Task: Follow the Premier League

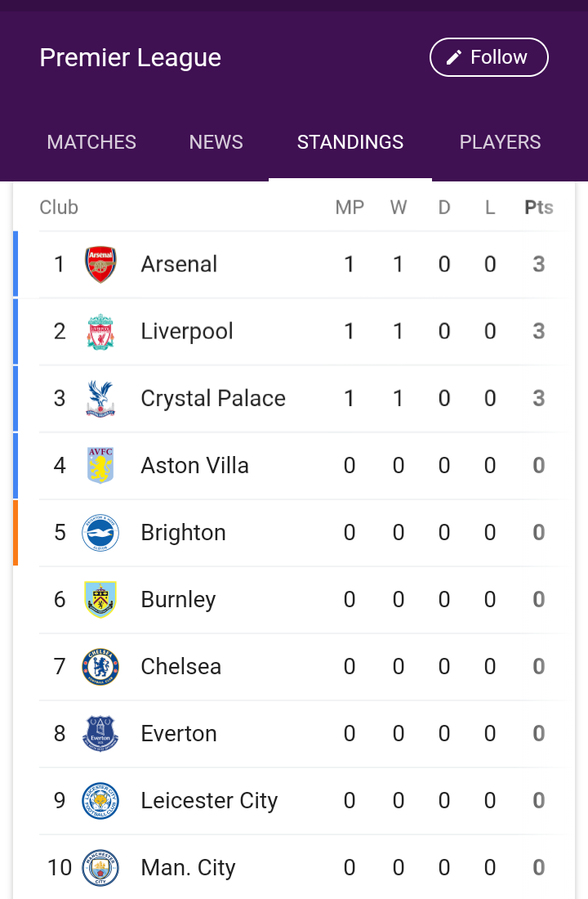Action: click(488, 57)
